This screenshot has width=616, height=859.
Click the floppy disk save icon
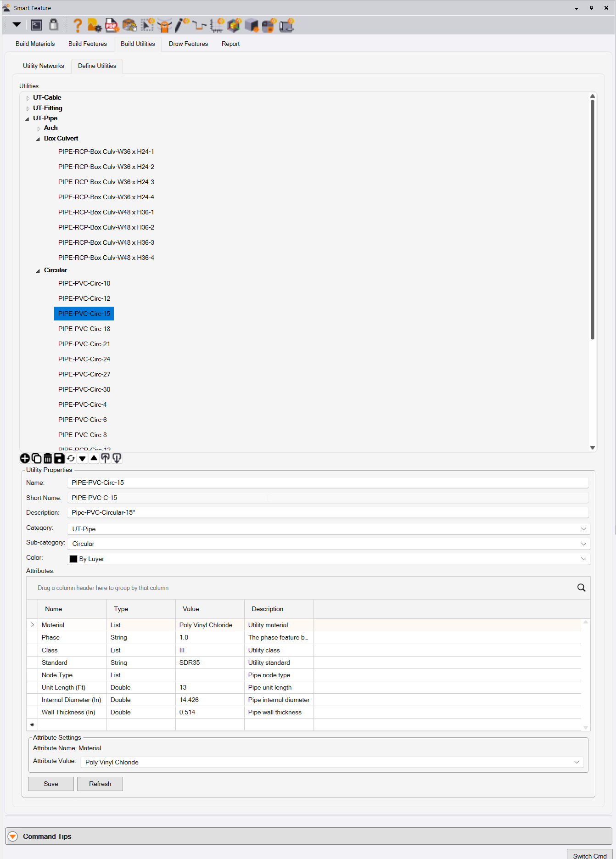click(59, 458)
